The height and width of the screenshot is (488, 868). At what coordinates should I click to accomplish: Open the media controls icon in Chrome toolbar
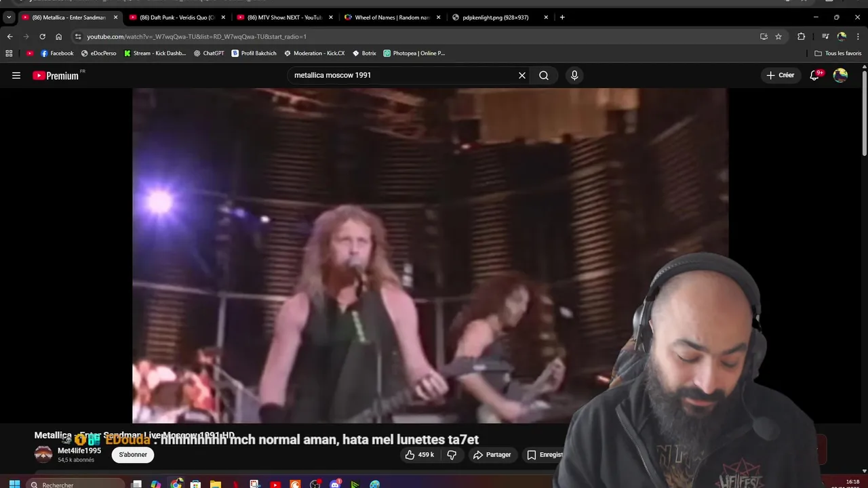[825, 37]
